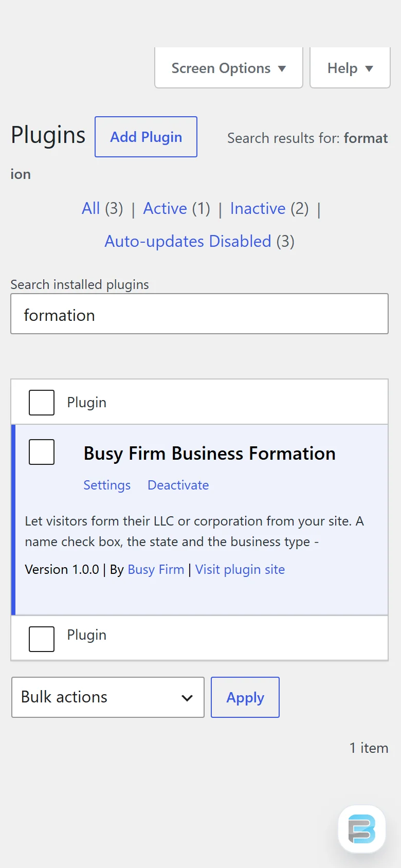This screenshot has height=868, width=401.
Task: Check the select-all box in table header
Action: tap(42, 402)
